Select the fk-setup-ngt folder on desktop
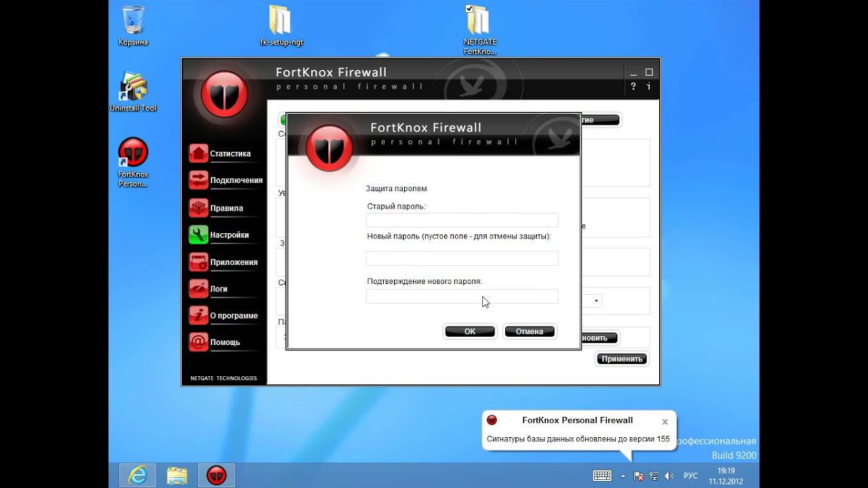Screen dimensions: 868x488 (281, 26)
